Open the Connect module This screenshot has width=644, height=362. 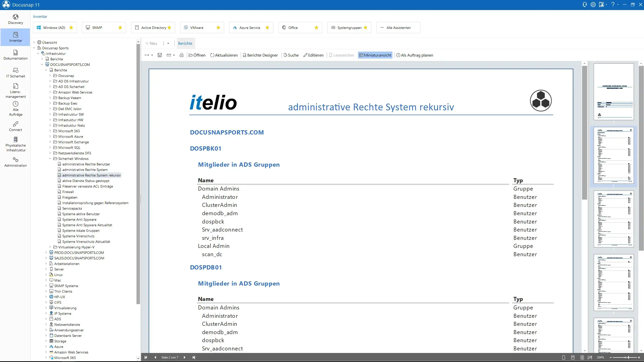(16, 126)
